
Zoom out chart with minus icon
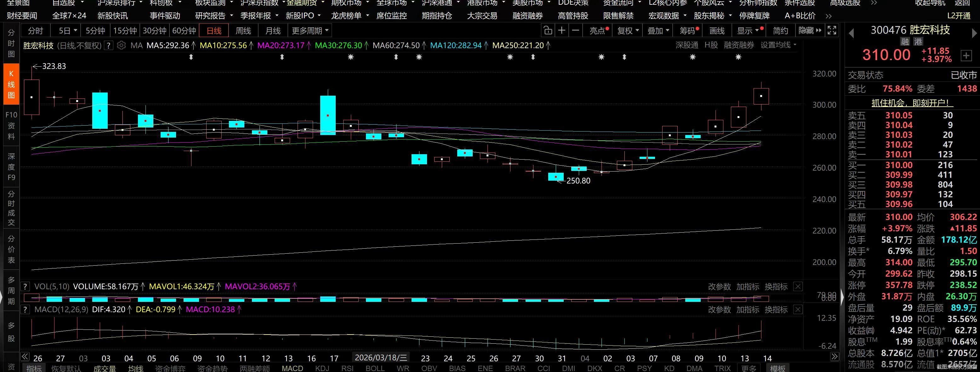576,31
